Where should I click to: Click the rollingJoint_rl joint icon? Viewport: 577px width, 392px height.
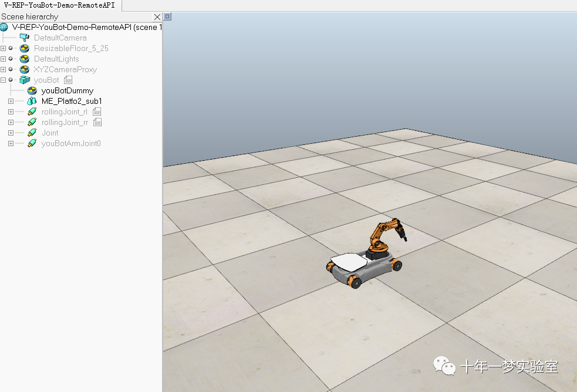(32, 111)
